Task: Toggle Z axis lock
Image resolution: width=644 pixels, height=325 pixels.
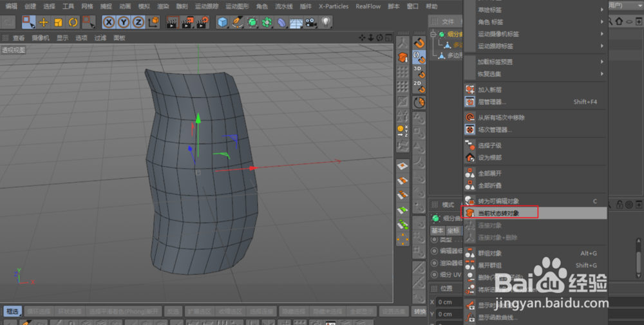Action: point(138,22)
